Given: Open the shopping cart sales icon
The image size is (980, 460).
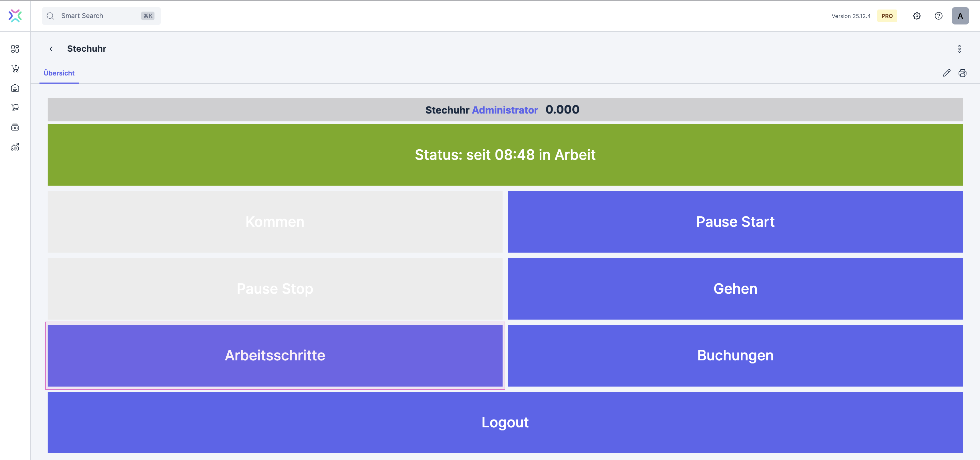Looking at the screenshot, I should click(x=15, y=69).
